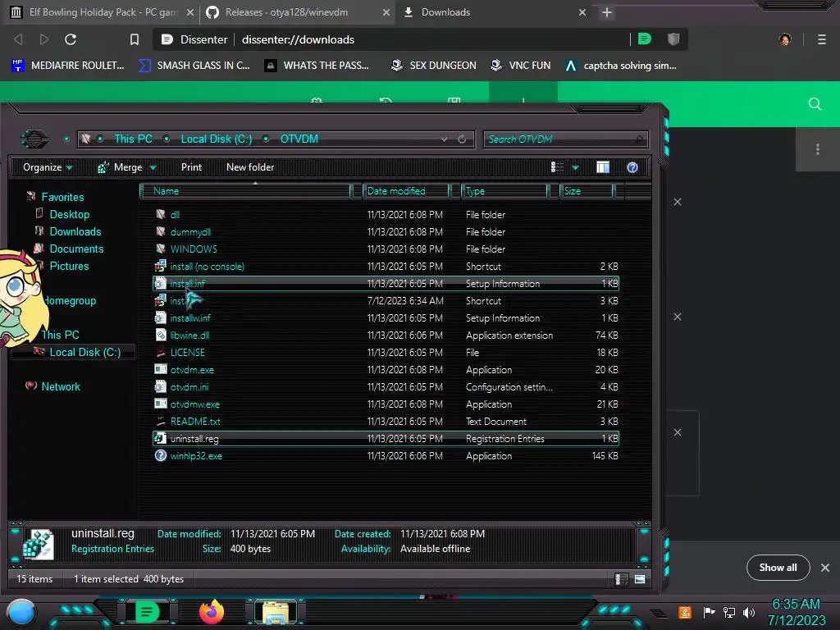This screenshot has height=630, width=840.
Task: Open the browser profile avatar
Action: point(785,39)
